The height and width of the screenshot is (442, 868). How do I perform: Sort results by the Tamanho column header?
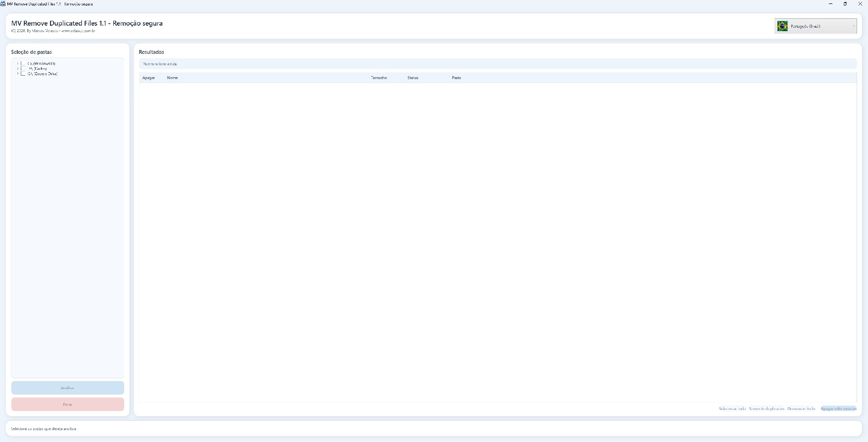tap(379, 78)
